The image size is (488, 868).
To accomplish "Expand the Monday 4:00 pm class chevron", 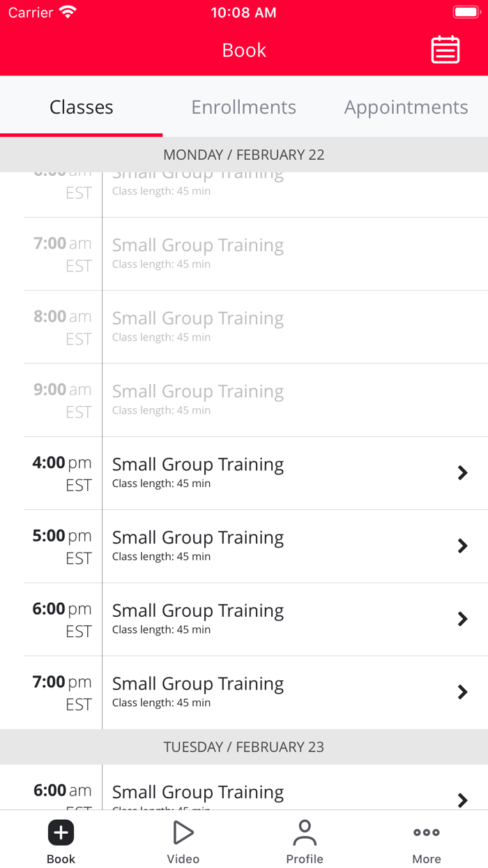I will (462, 473).
